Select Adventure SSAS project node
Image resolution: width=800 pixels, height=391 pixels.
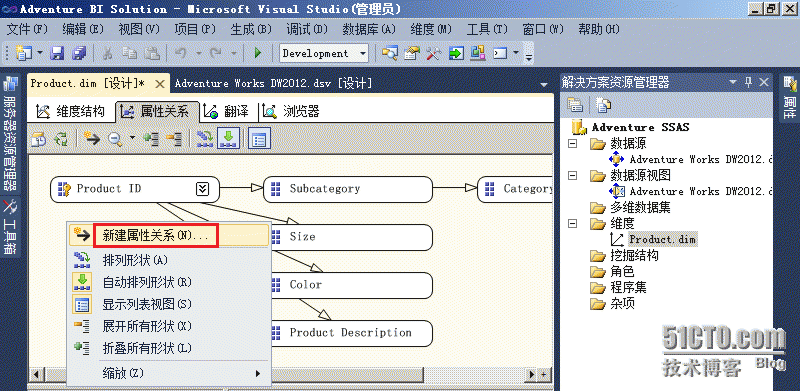(x=640, y=127)
